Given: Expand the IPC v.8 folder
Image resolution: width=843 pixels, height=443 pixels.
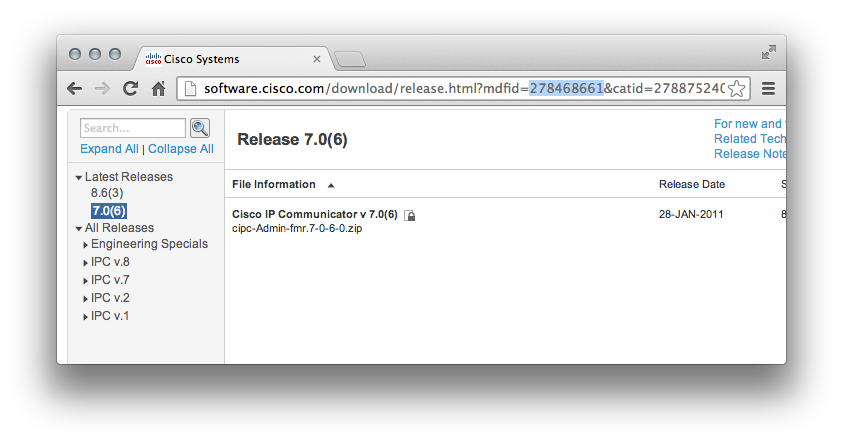Looking at the screenshot, I should pos(84,263).
